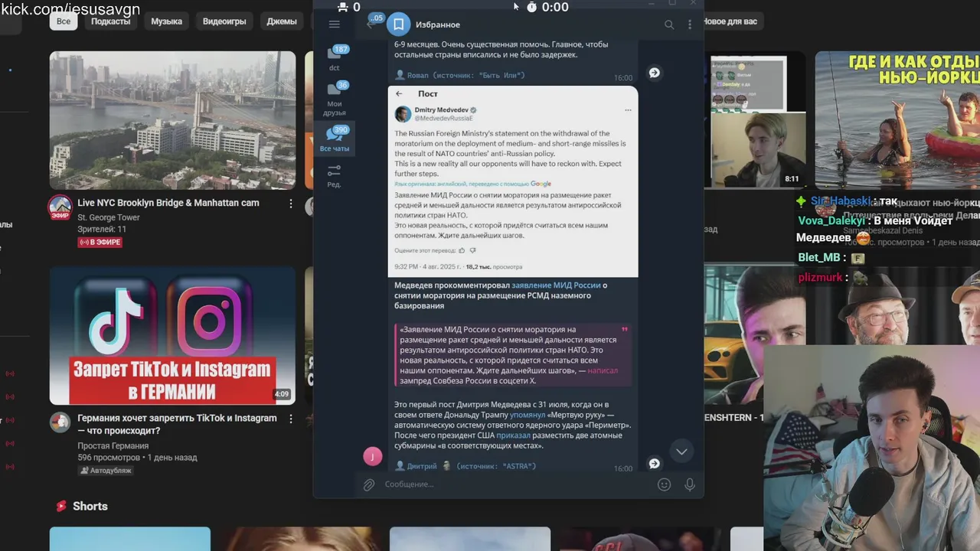Viewport: 980px width, 551px height.
Task: Open the emoji picker in Telegram
Action: point(665,484)
